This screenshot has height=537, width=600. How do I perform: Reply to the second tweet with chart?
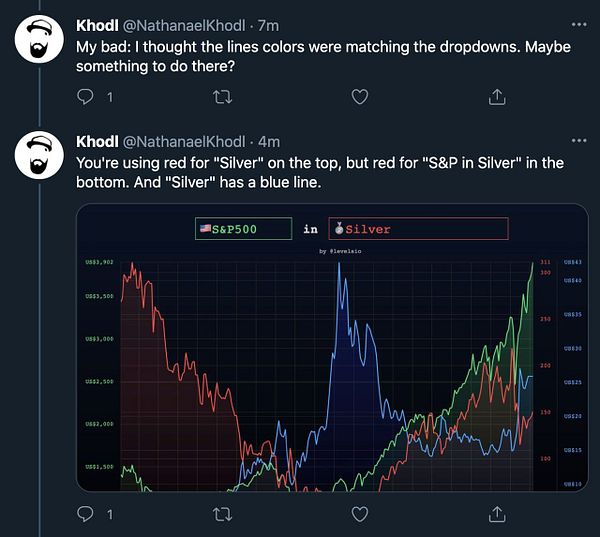coord(86,514)
